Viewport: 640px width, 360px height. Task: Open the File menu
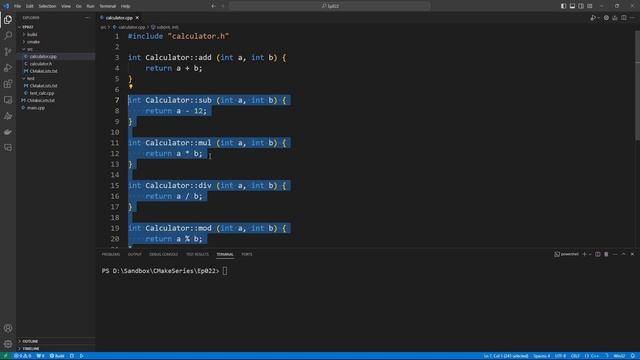pyautogui.click(x=18, y=6)
